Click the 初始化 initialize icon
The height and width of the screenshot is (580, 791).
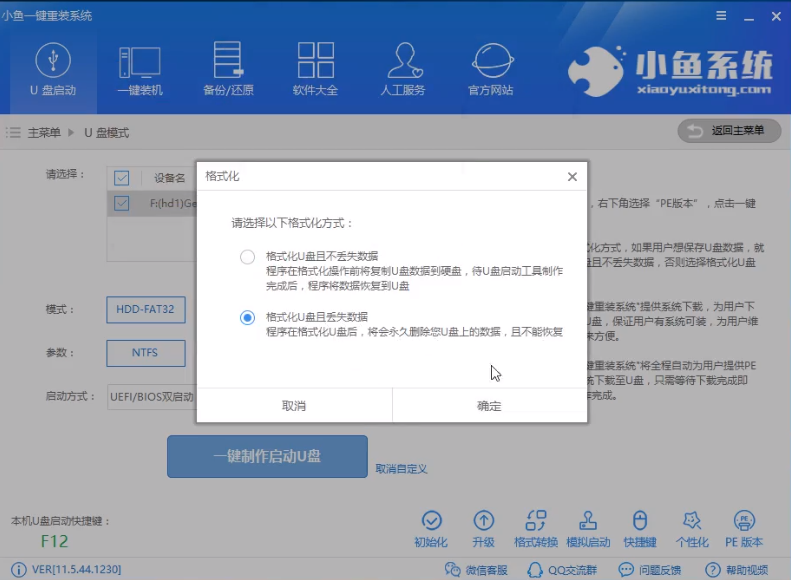pyautogui.click(x=431, y=528)
